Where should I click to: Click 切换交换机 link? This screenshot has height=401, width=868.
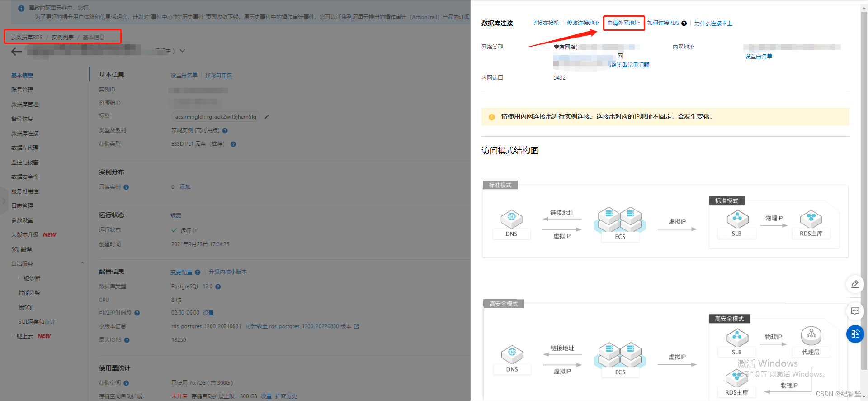tap(546, 23)
